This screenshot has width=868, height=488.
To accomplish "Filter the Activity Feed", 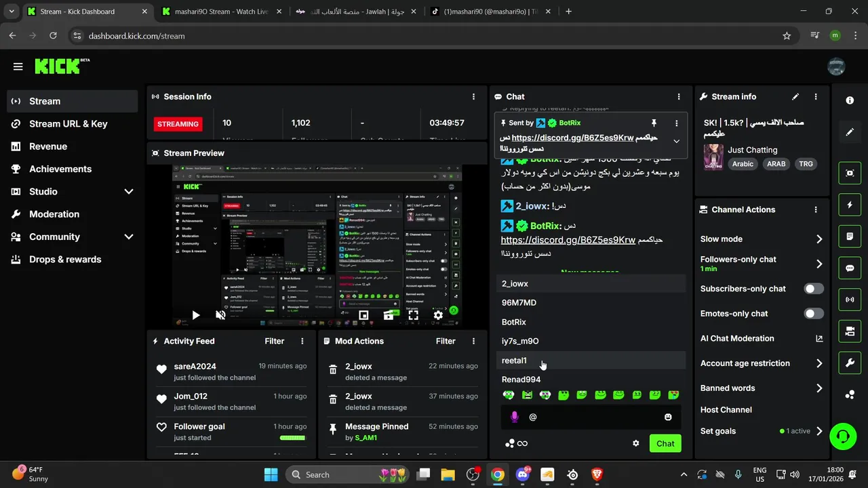I will click(x=274, y=342).
